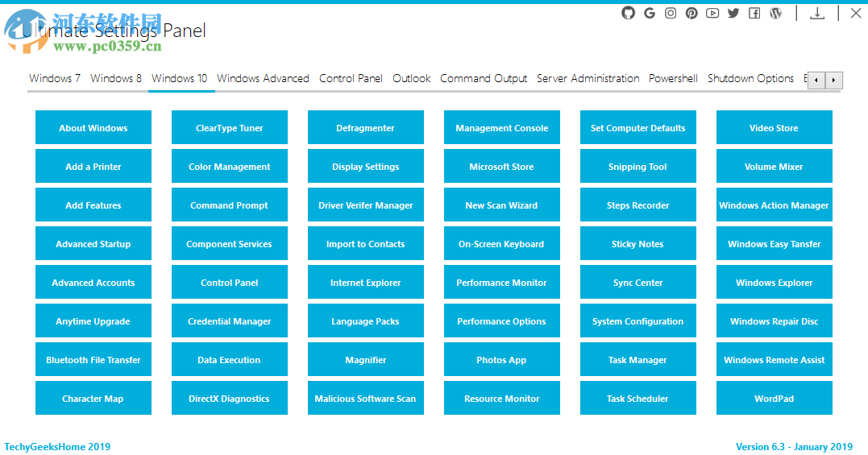Start Driver Verifer Manager
The image size is (868, 455).
365,205
